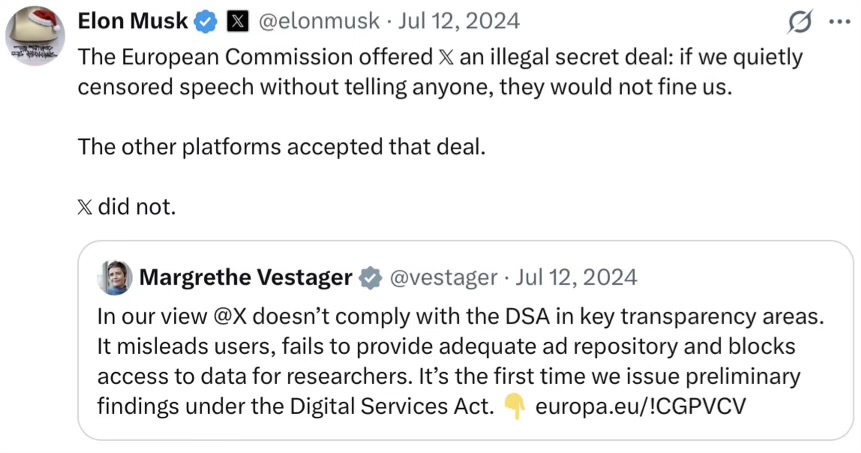Open Elon Musk's profile picture

pyautogui.click(x=36, y=38)
